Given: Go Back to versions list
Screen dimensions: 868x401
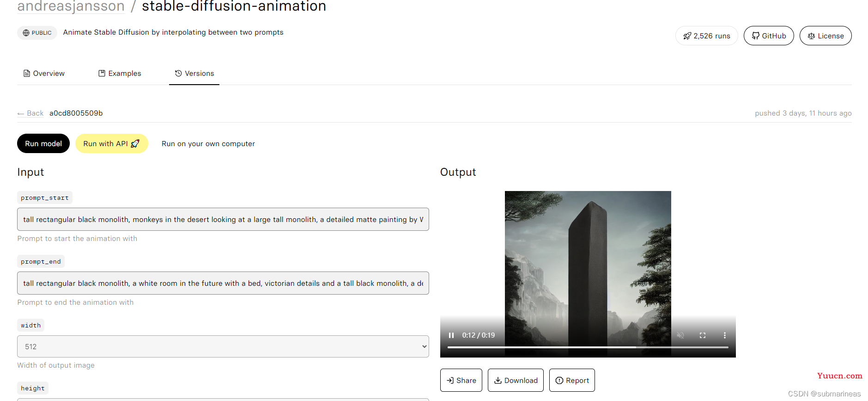Looking at the screenshot, I should coord(30,113).
